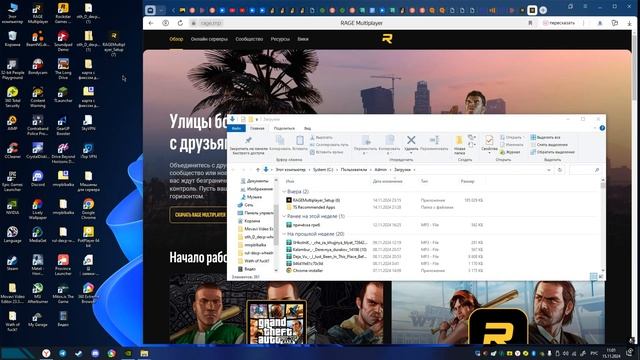Open the MediaGet desktop shortcut
The width and height of the screenshot is (640, 360).
38,235
